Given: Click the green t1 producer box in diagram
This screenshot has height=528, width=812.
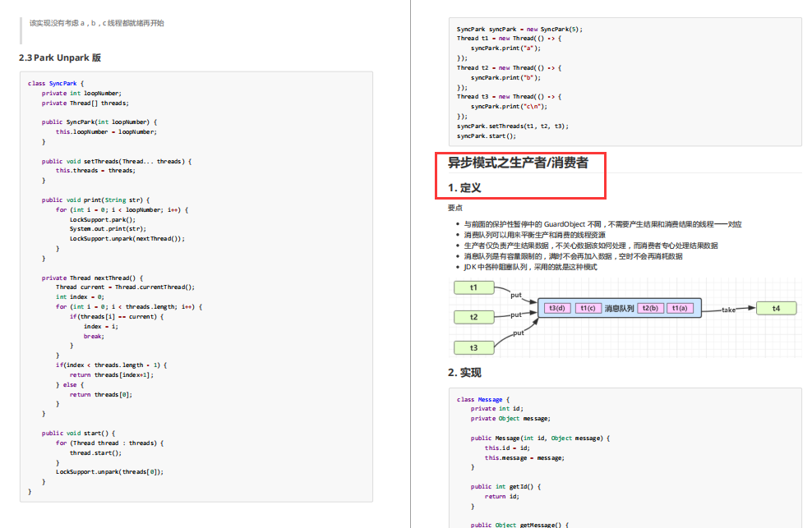Looking at the screenshot, I should (474, 287).
